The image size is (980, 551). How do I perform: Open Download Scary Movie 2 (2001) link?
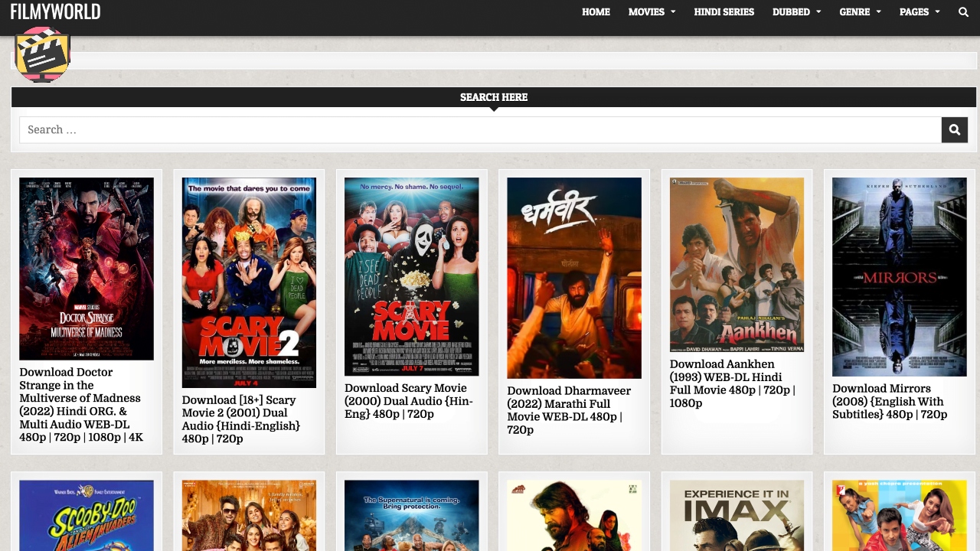(241, 419)
